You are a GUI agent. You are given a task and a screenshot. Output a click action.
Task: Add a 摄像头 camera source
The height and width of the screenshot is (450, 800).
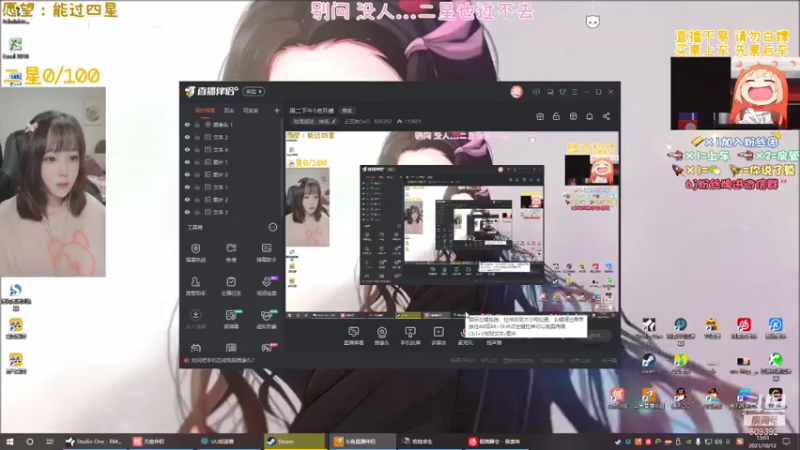point(382,336)
